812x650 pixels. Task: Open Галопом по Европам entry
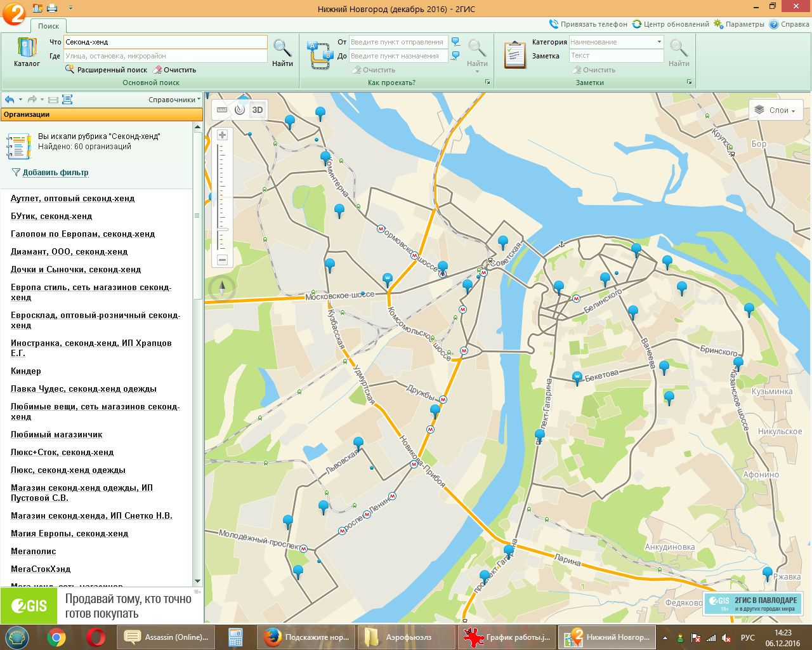[x=82, y=234]
